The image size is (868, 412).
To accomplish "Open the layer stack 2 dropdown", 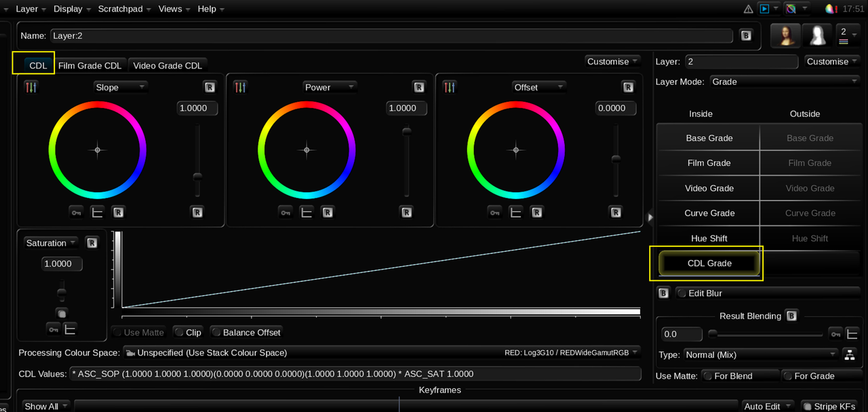I will click(848, 35).
